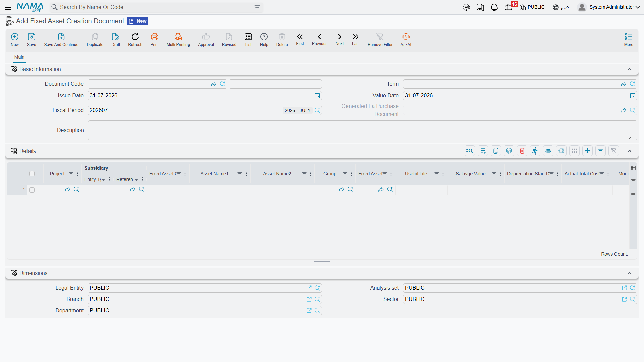Open Project lookup search in row 1
The image size is (644, 362).
click(76, 190)
